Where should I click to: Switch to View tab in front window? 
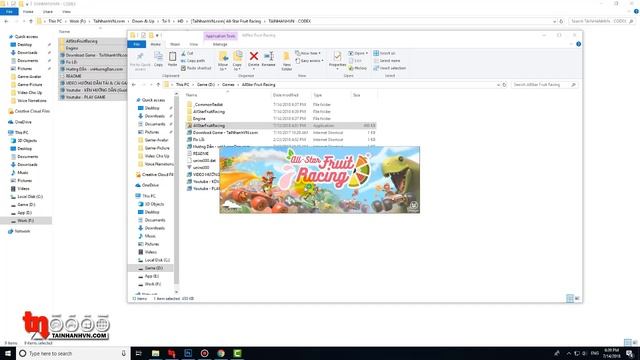click(x=193, y=44)
